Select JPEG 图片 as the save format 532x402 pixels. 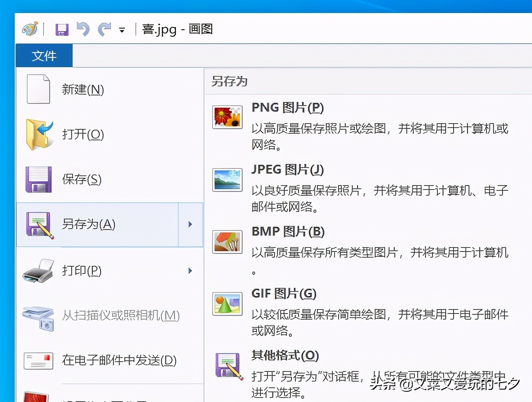coord(287,169)
